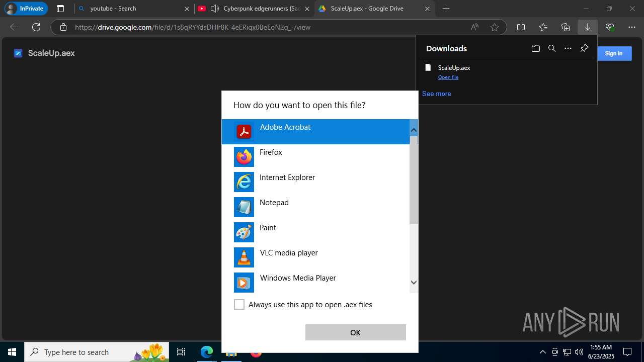Image resolution: width=644 pixels, height=362 pixels.
Task: Choose the Firefox icon in the list
Action: [244, 157]
